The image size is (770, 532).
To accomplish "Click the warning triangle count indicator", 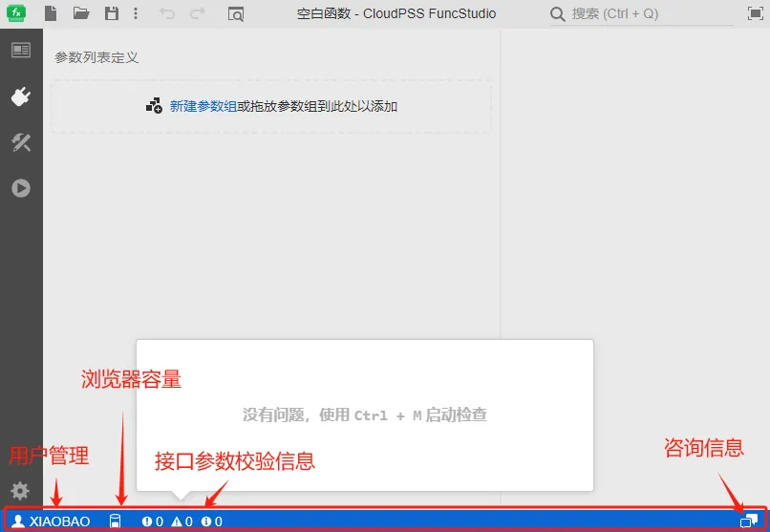I will [x=182, y=521].
